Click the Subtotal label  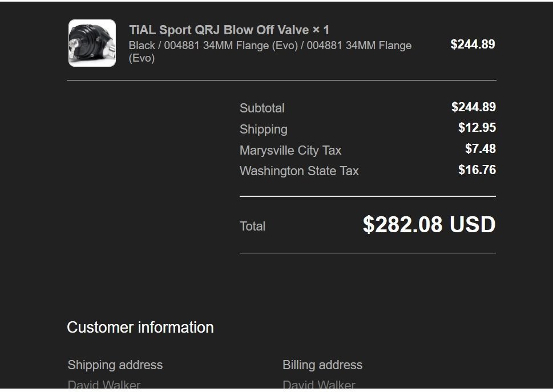pos(262,108)
